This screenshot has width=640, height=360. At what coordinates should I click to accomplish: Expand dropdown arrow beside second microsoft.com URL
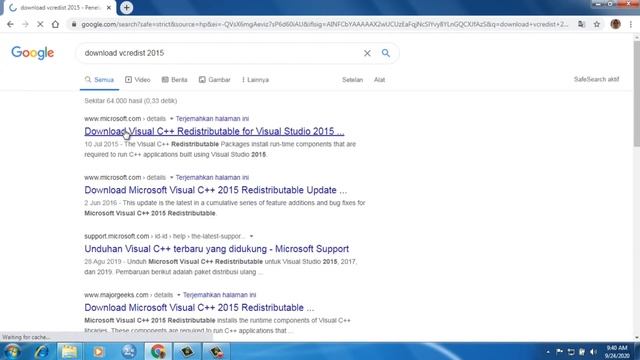pos(171,178)
